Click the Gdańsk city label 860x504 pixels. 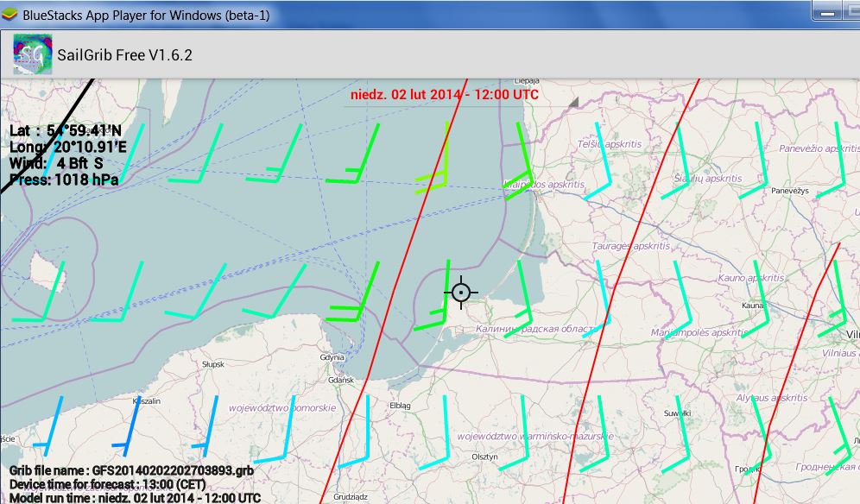[341, 380]
